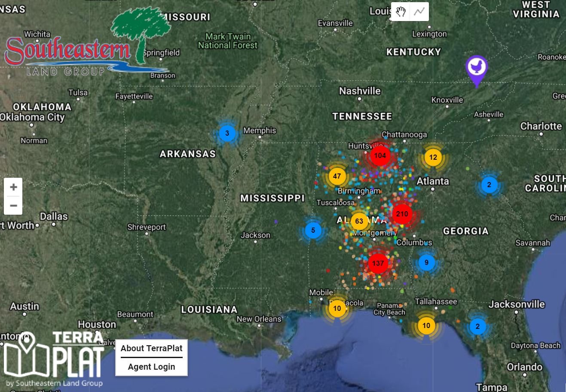Expand the red 104 cluster near Huntsville
Screen dimensions: 566x392
click(x=380, y=155)
